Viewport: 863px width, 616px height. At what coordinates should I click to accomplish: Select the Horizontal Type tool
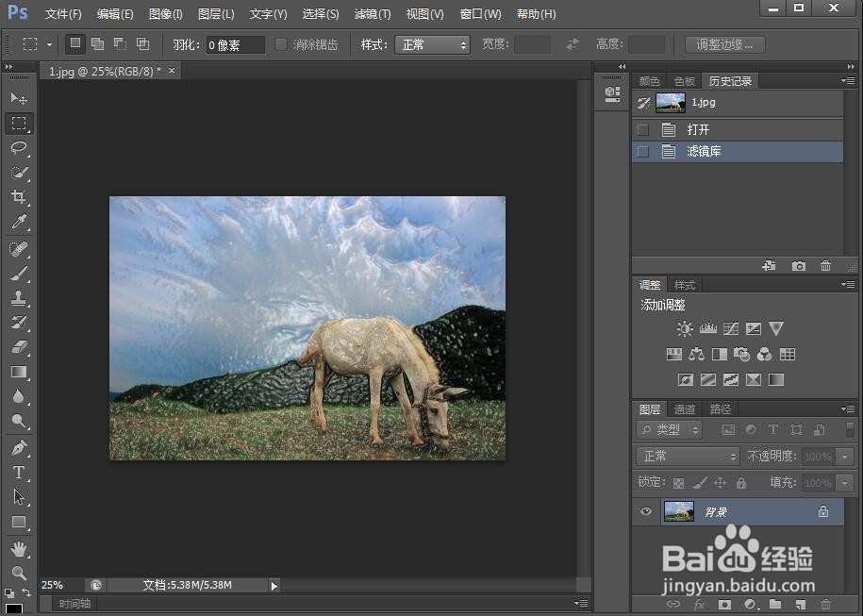coord(19,473)
